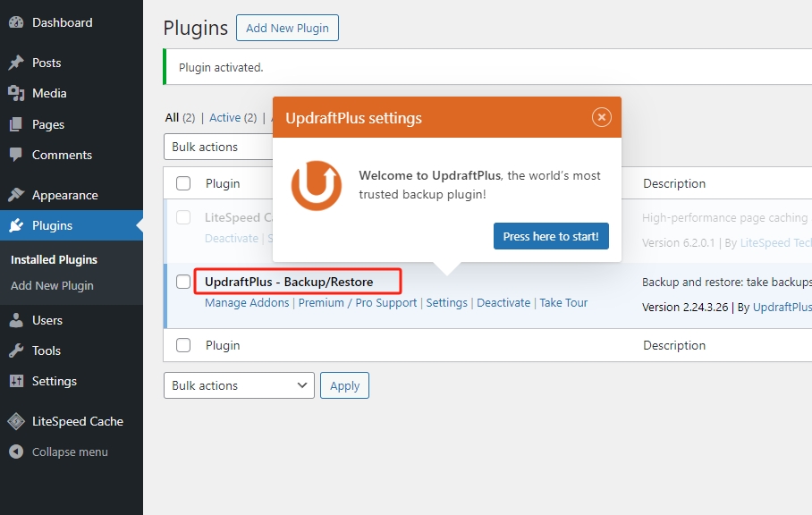Image resolution: width=812 pixels, height=515 pixels.
Task: Click the UpdraftPlus orange logo
Action: [x=317, y=185]
